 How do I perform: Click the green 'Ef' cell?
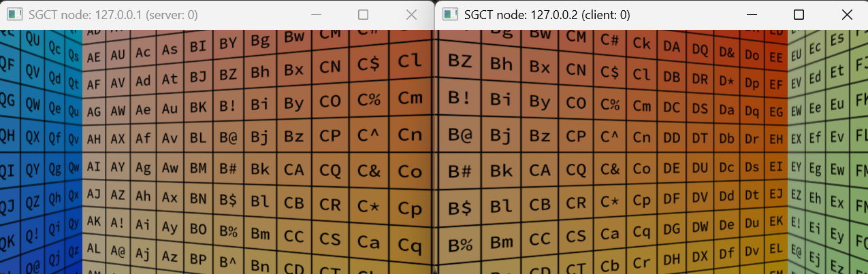pos(815,138)
